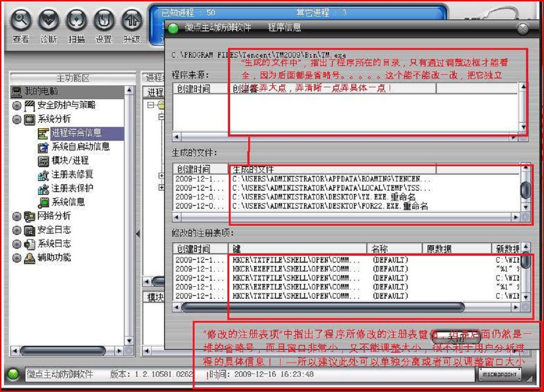The image size is (544, 392).
Task: Click the 系统日志 document icon
Action: 30,244
